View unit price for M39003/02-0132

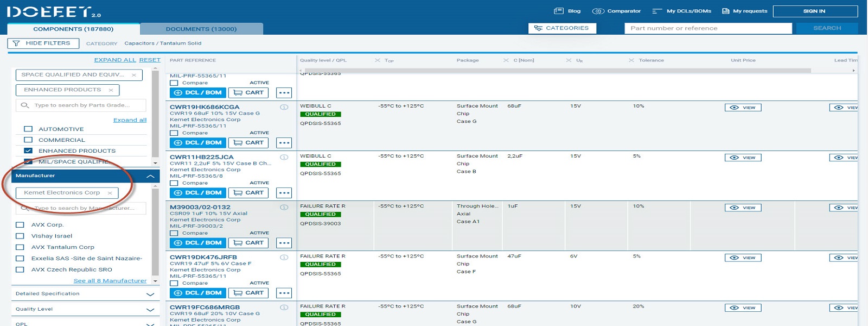coord(743,208)
